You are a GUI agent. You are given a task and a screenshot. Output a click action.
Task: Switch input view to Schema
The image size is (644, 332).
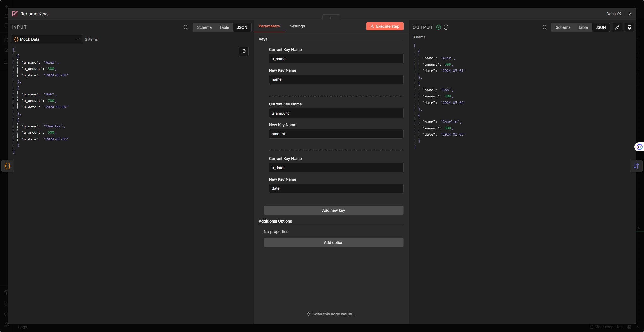204,27
